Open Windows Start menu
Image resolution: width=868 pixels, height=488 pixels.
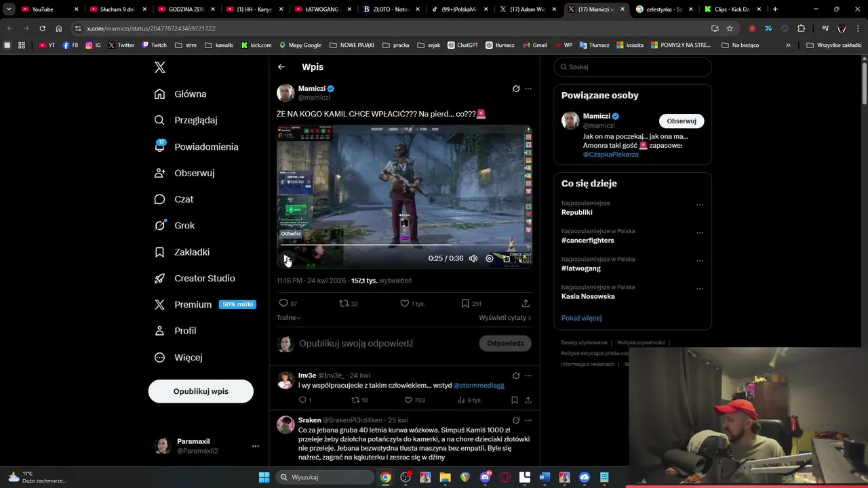[264, 477]
